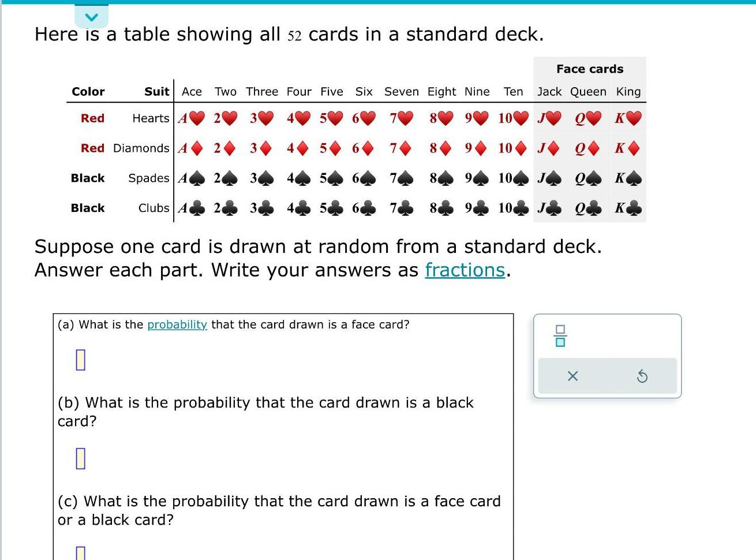Open the fractions link
This screenshot has height=560, width=756.
click(465, 270)
